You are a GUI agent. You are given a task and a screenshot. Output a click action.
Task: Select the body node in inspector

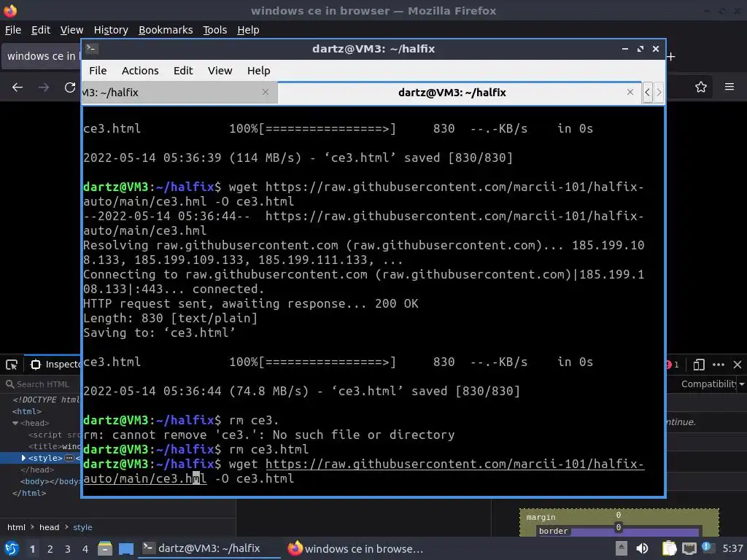coord(51,481)
